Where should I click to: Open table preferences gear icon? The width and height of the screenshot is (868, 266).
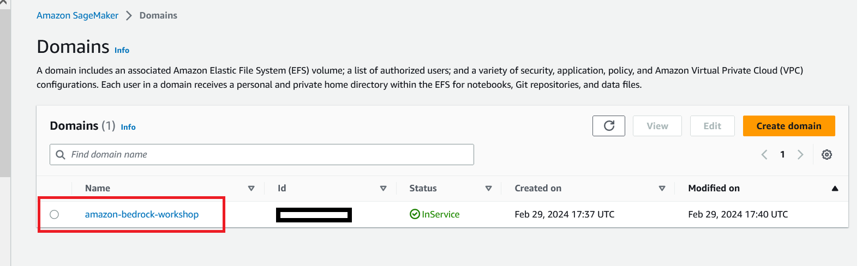point(827,155)
